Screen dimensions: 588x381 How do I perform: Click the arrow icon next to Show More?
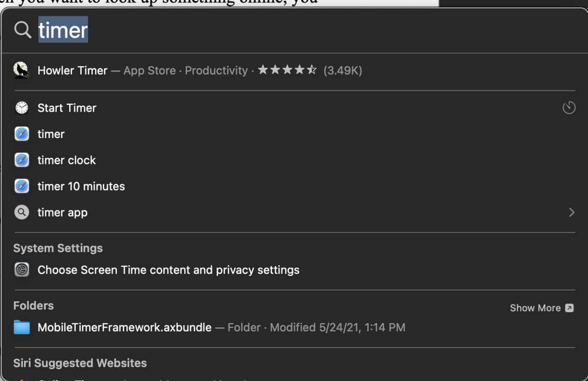[569, 308]
